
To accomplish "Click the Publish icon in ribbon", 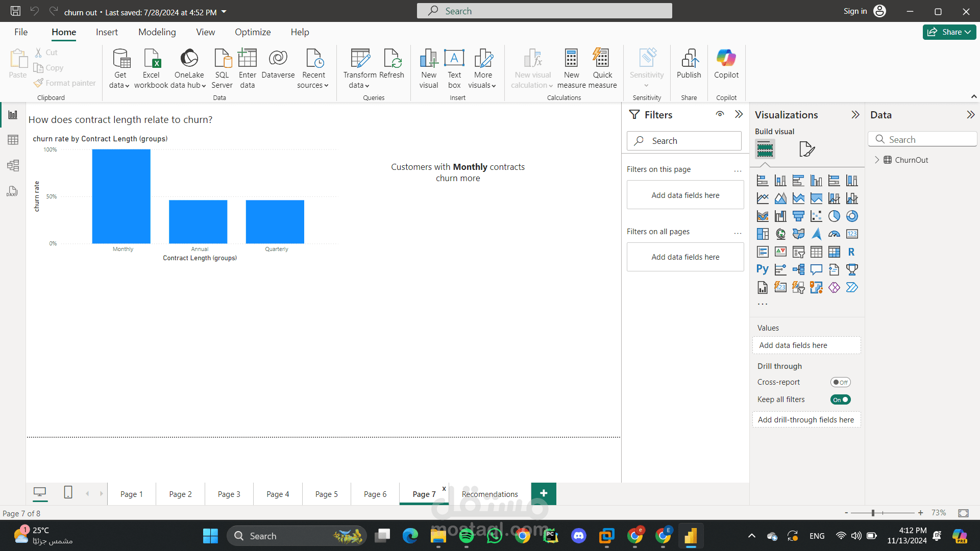I will [689, 59].
